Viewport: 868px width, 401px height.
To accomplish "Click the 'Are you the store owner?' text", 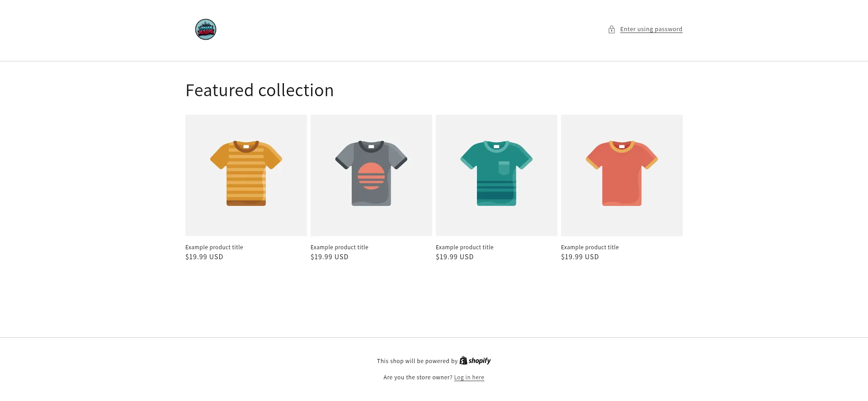I will [417, 378].
